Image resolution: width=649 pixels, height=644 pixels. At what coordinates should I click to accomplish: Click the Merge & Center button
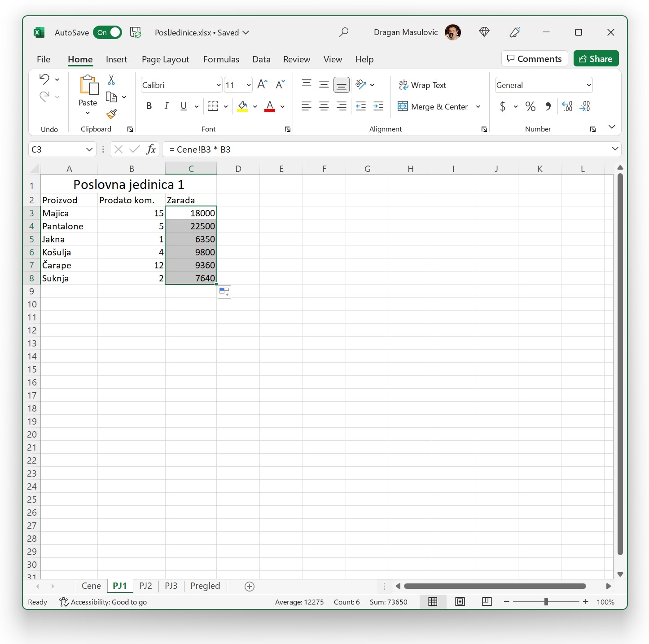tap(433, 107)
